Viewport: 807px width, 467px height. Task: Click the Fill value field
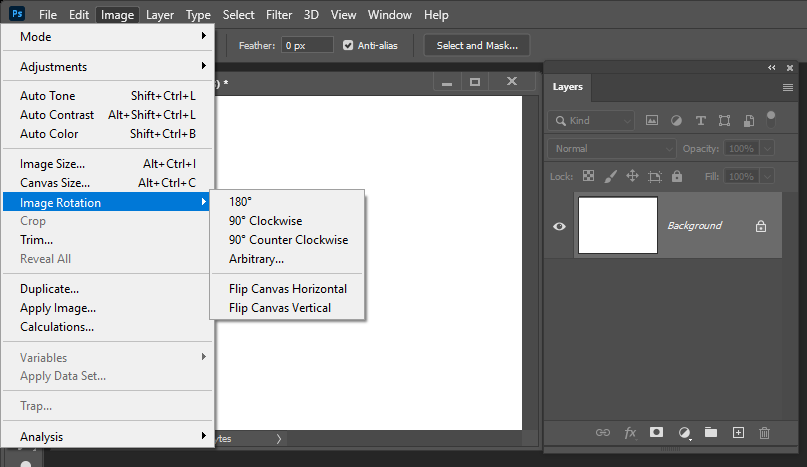point(742,176)
